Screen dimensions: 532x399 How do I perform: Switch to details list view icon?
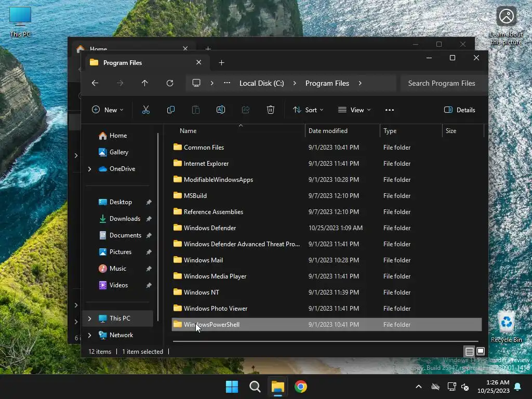[x=469, y=351]
